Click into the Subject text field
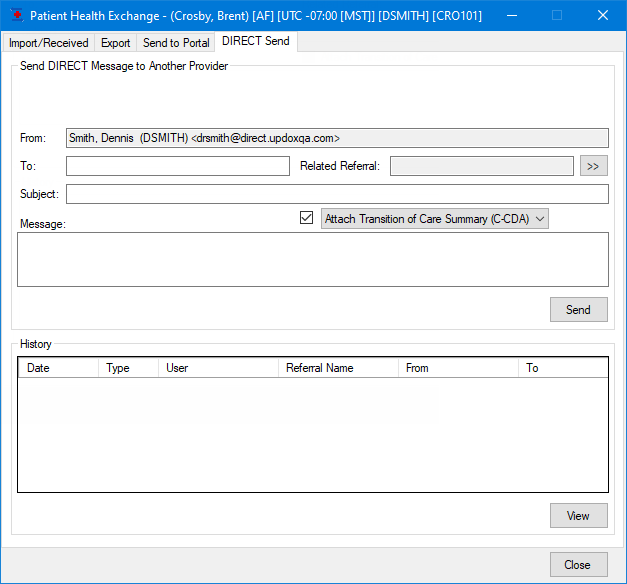Screen dimensions: 627x584 coord(337,194)
